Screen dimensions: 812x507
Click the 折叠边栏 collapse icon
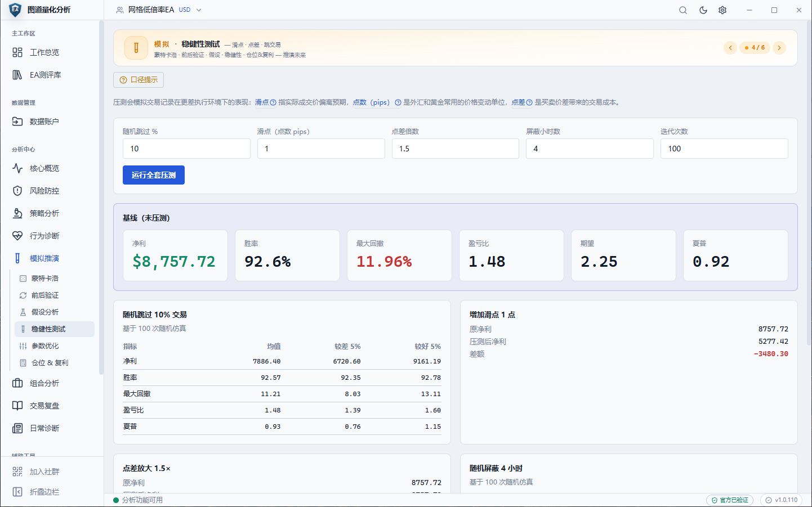pyautogui.click(x=17, y=492)
